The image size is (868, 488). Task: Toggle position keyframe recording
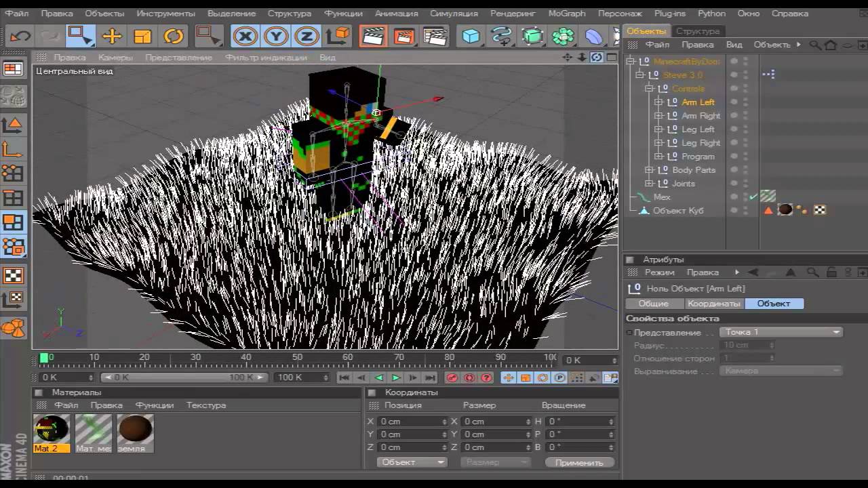(508, 378)
